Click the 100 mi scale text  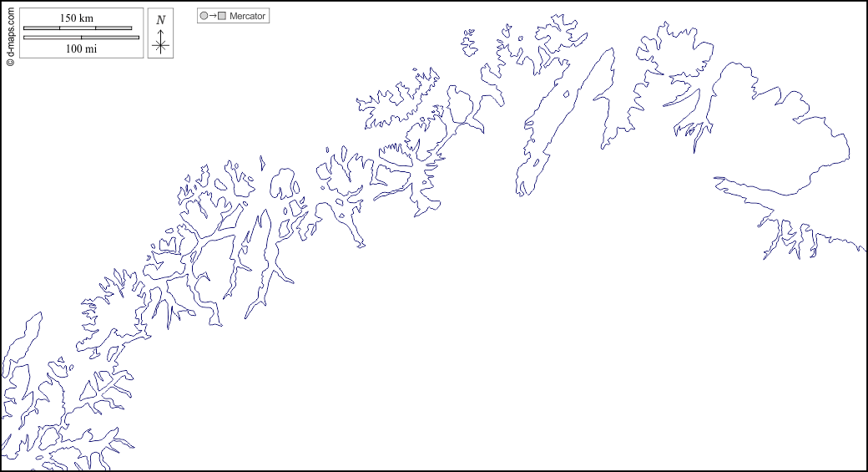coord(82,48)
